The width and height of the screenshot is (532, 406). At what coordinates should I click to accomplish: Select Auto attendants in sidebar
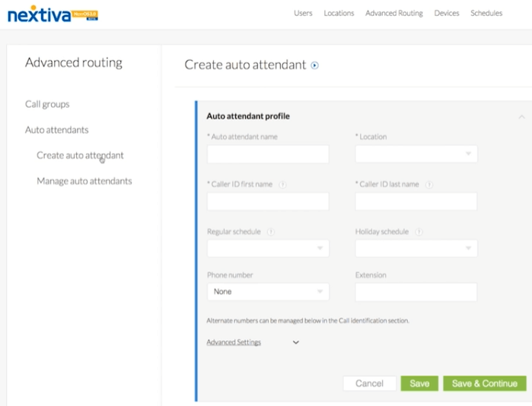pos(56,130)
